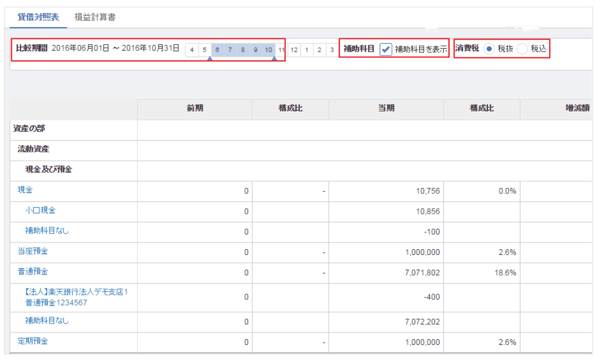The height and width of the screenshot is (364, 611).
Task: Toggle the 補助科目を表示 checkbox
Action: (x=386, y=49)
